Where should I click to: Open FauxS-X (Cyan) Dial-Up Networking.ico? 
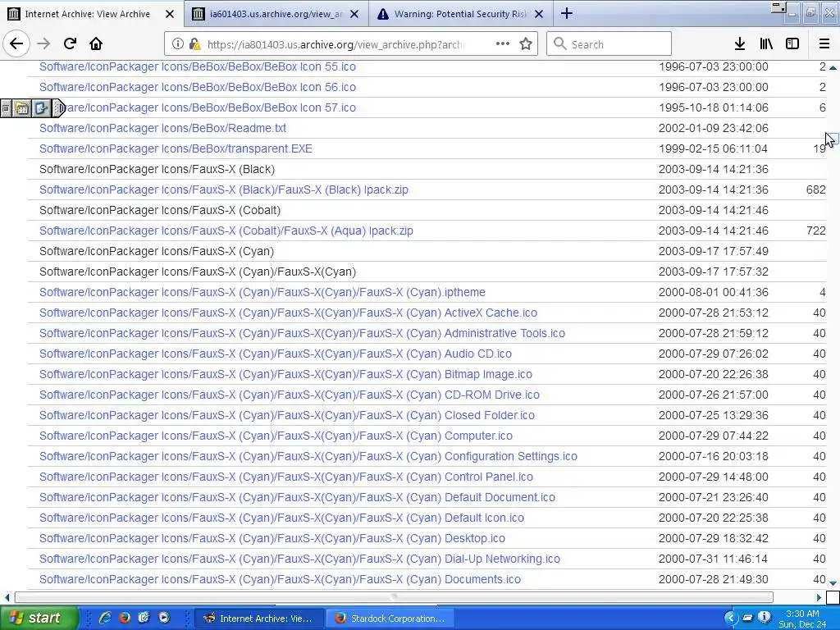[x=299, y=559]
